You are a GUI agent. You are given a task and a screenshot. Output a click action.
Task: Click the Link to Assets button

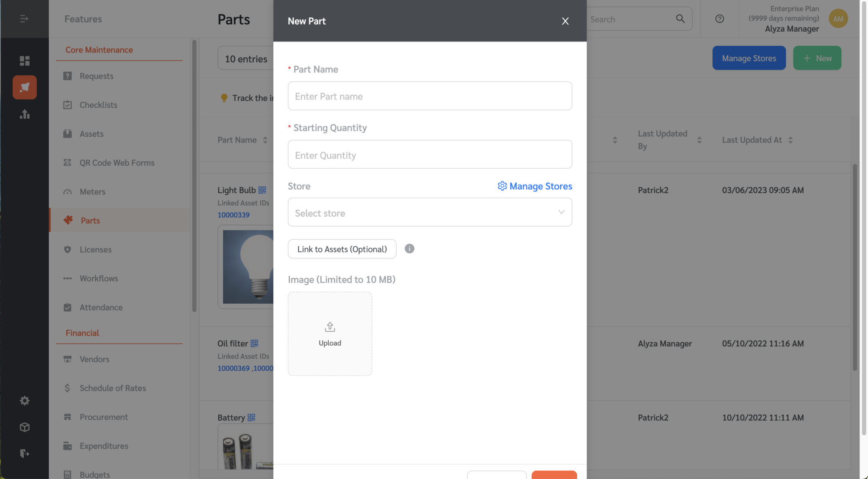[342, 249]
